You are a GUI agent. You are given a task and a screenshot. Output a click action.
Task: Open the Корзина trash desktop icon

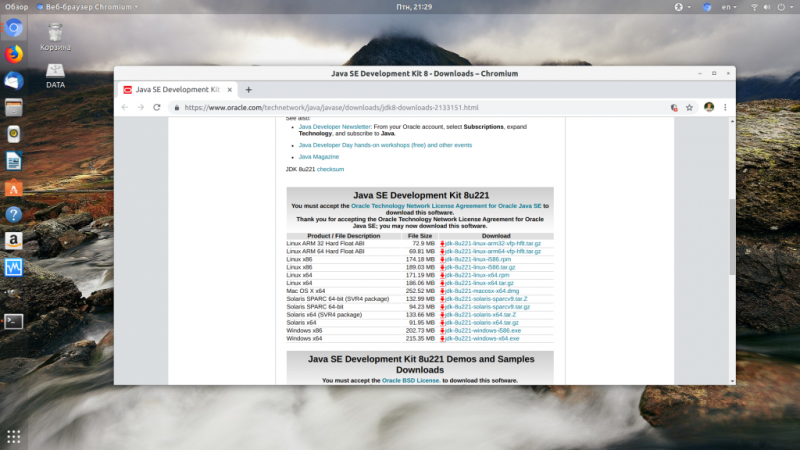(55, 37)
